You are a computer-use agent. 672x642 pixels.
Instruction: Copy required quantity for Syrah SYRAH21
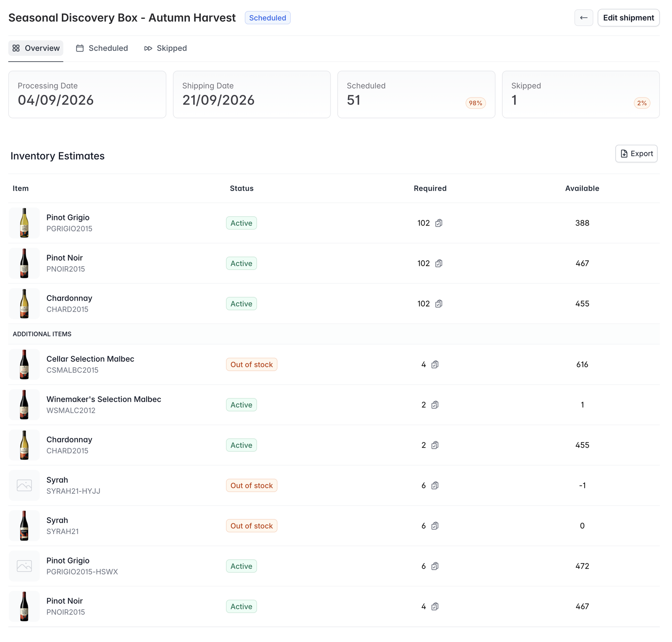pos(435,526)
